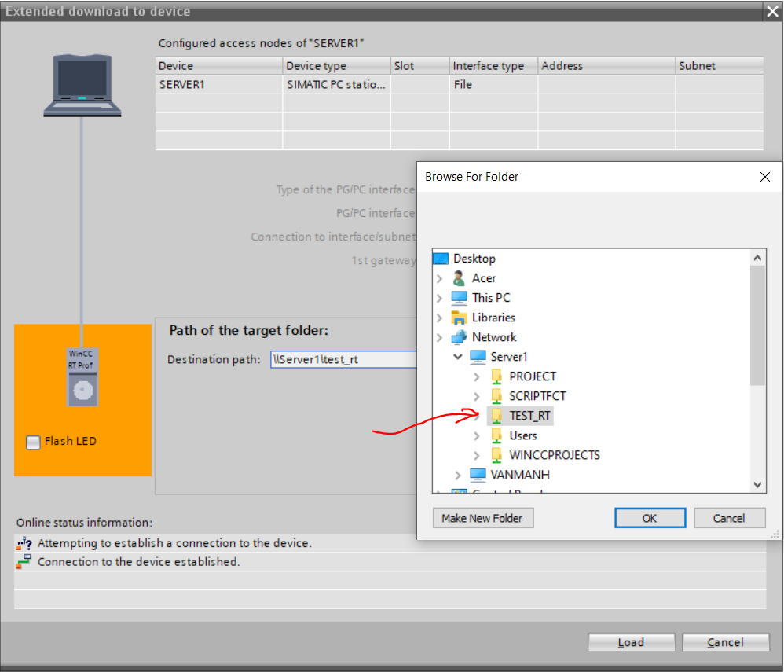Click the Server1 computer icon
The width and height of the screenshot is (784, 672).
[478, 357]
